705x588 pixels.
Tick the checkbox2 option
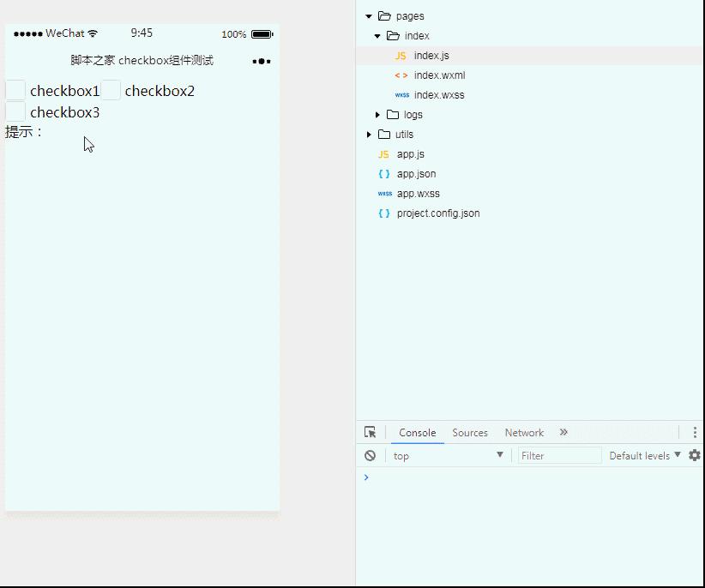pos(111,90)
